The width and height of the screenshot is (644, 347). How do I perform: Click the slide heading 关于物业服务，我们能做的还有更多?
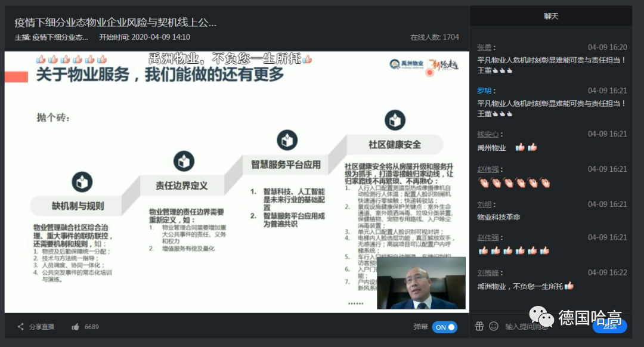pyautogui.click(x=160, y=75)
